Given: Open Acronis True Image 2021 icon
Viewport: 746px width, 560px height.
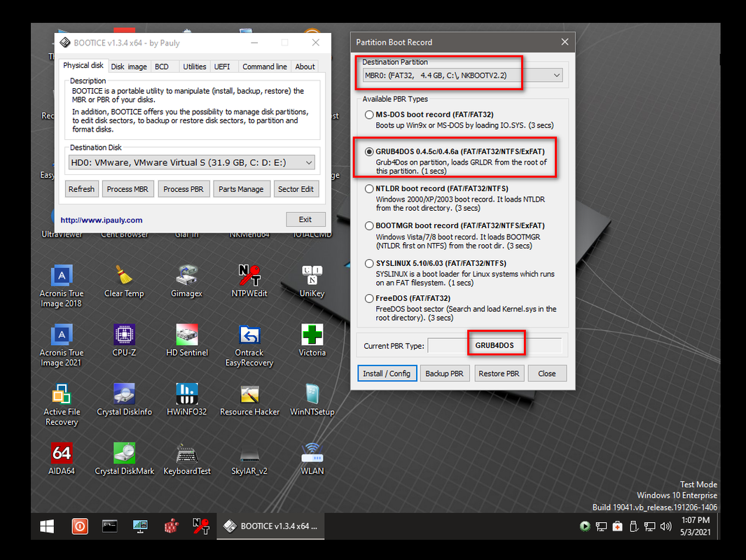Looking at the screenshot, I should tap(62, 345).
